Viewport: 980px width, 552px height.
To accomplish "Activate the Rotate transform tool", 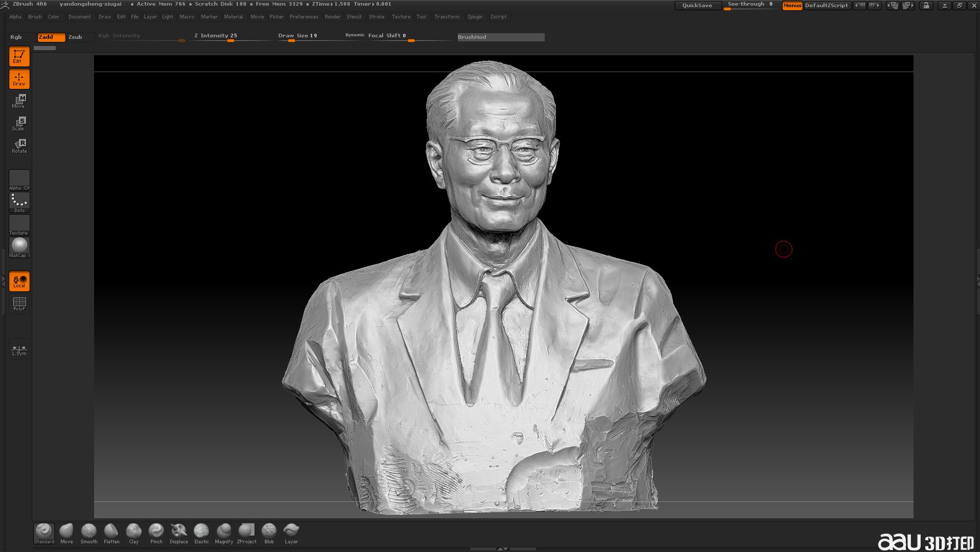I will [19, 146].
